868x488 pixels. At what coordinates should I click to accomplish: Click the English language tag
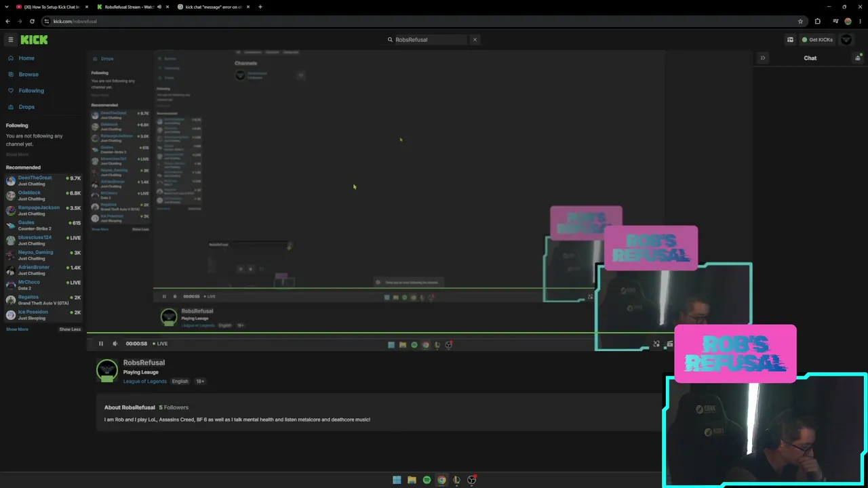(180, 382)
